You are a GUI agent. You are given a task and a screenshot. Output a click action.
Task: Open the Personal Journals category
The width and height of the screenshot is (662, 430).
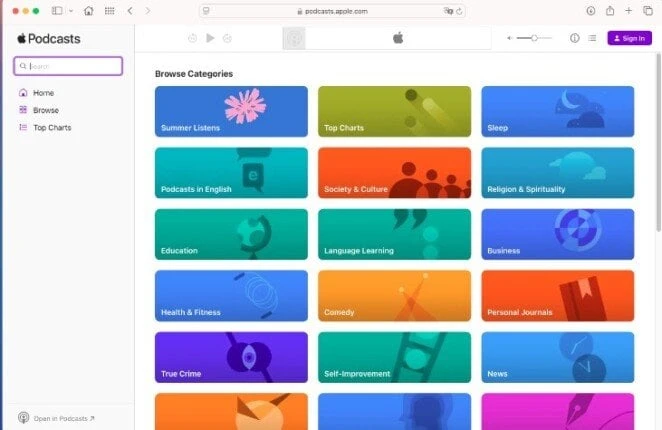[558, 296]
